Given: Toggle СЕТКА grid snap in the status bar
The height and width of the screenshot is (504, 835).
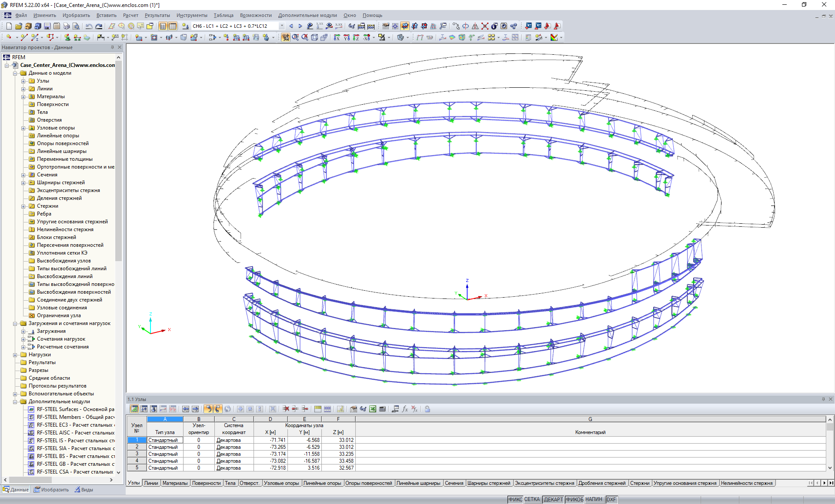Looking at the screenshot, I should [x=531, y=499].
